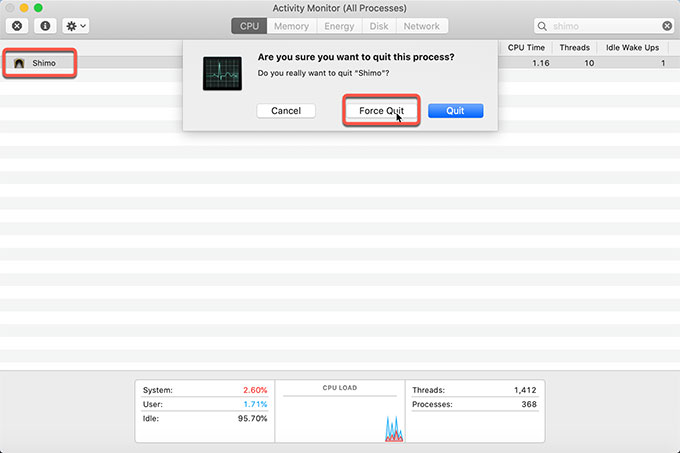Confirm with the blue Quit button
This screenshot has width=680, height=453.
pyautogui.click(x=455, y=111)
